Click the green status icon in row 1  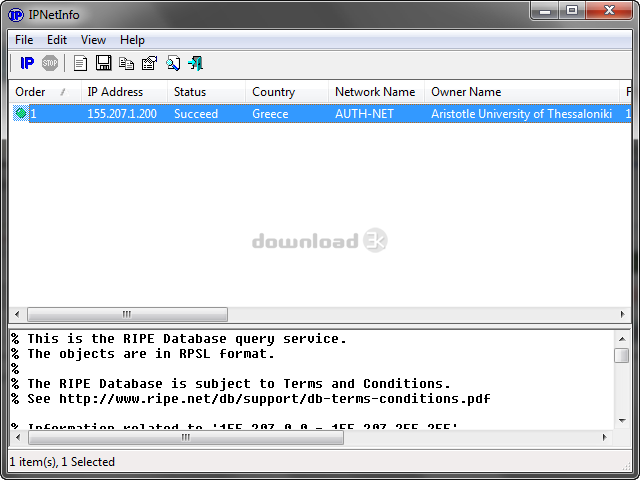[x=20, y=113]
